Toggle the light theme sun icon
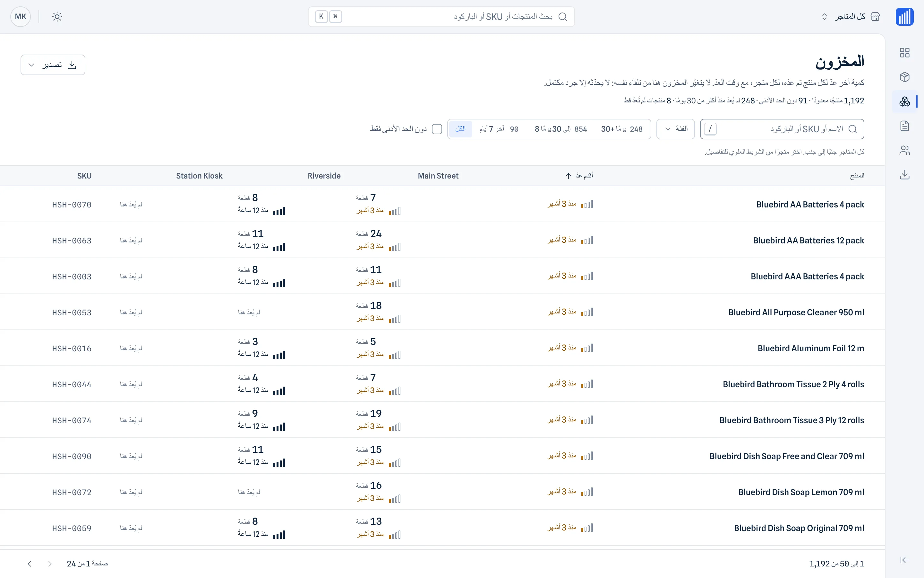This screenshot has height=578, width=924. 57,17
